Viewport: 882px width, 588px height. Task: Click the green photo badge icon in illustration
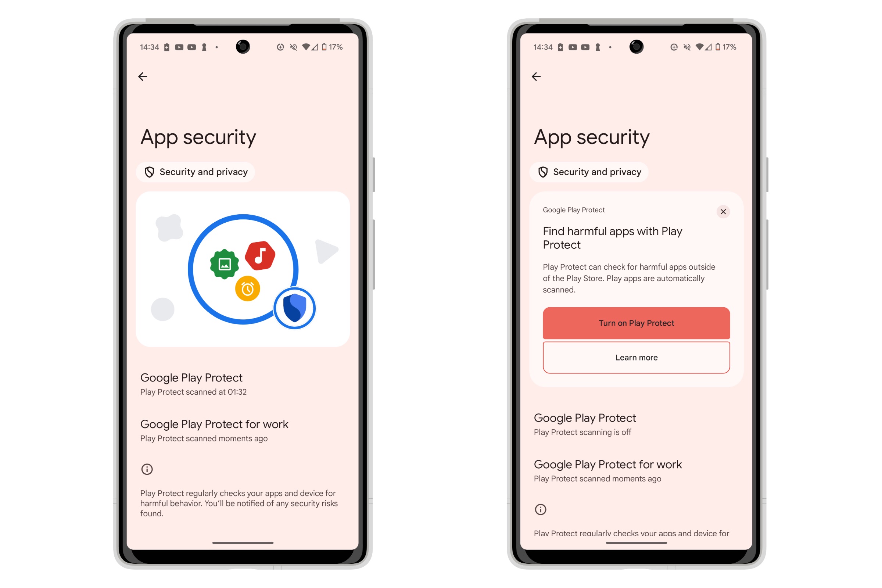[x=224, y=261]
